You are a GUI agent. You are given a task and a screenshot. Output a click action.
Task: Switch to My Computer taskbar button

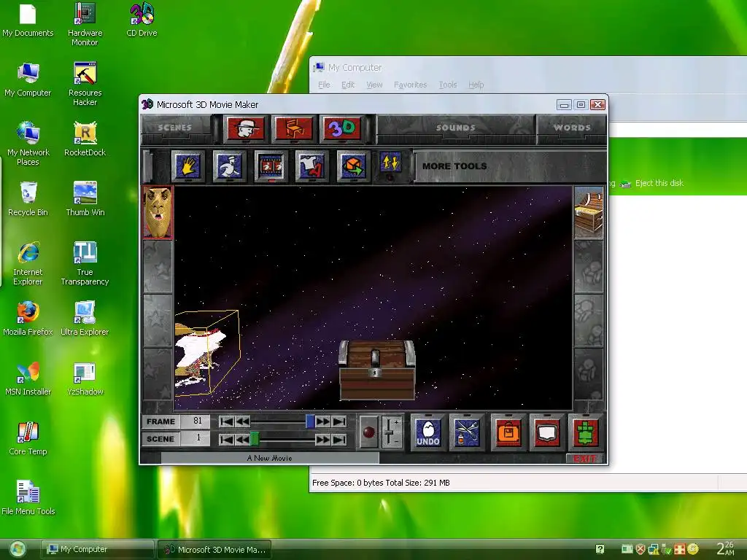click(97, 549)
